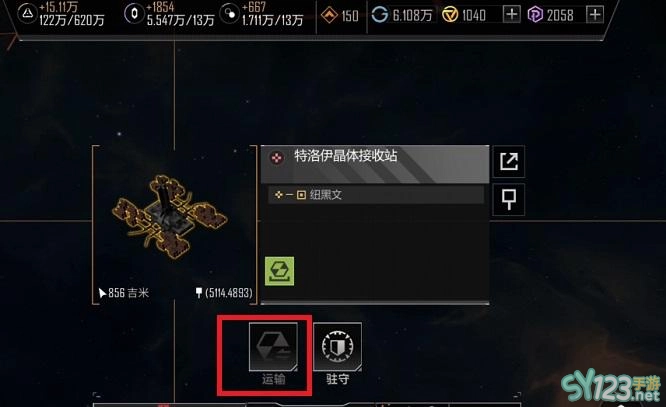
Task: Click the metal resource triangle icon
Action: coord(27,13)
